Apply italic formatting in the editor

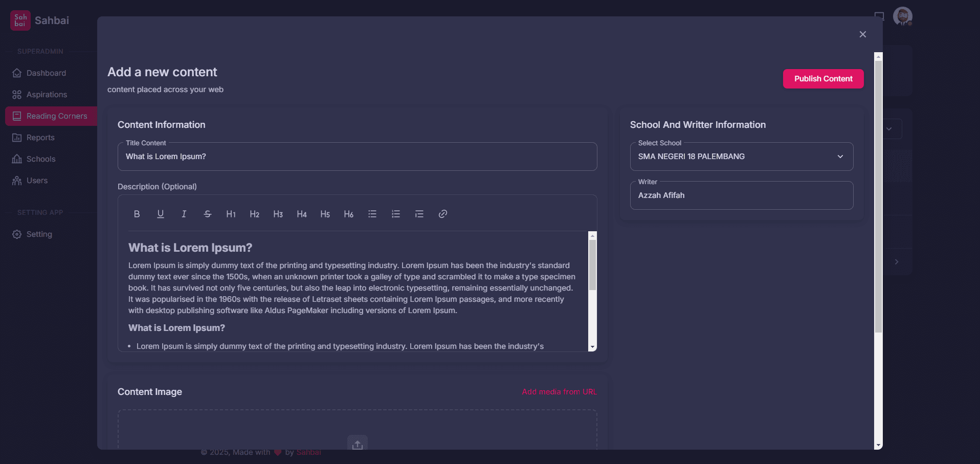coord(184,214)
